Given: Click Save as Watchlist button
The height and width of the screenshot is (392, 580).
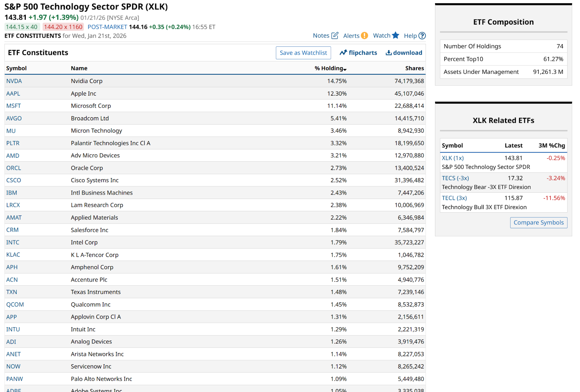Looking at the screenshot, I should [303, 53].
